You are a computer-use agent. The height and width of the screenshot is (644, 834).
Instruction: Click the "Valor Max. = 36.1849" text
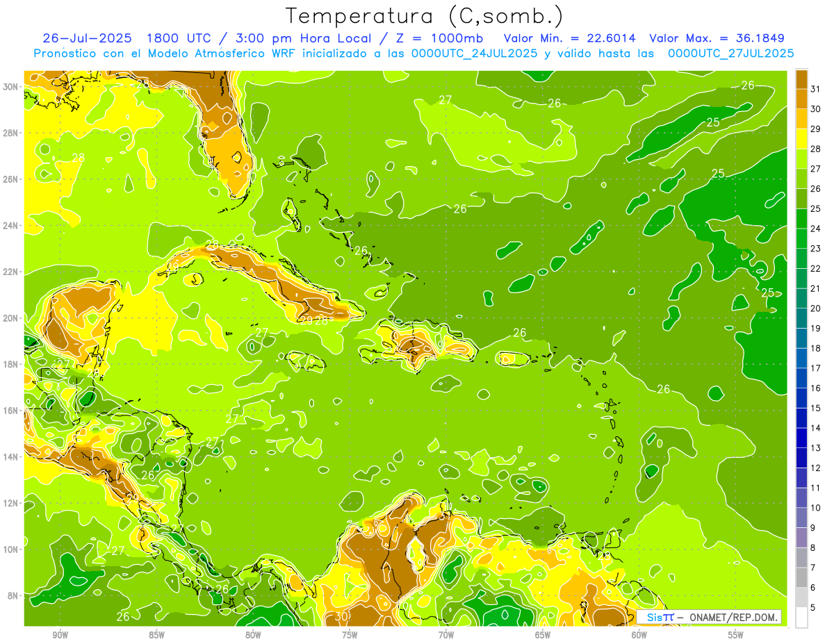717,38
